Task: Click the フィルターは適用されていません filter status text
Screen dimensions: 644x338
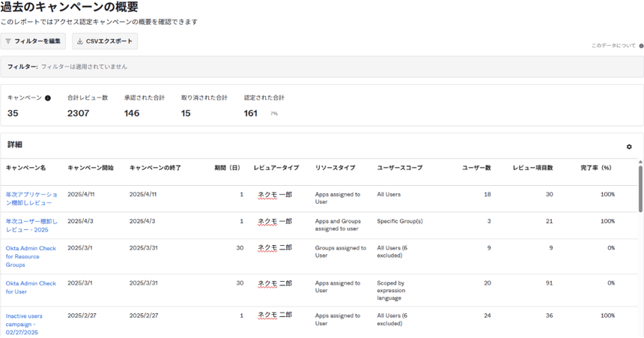Action: click(84, 67)
